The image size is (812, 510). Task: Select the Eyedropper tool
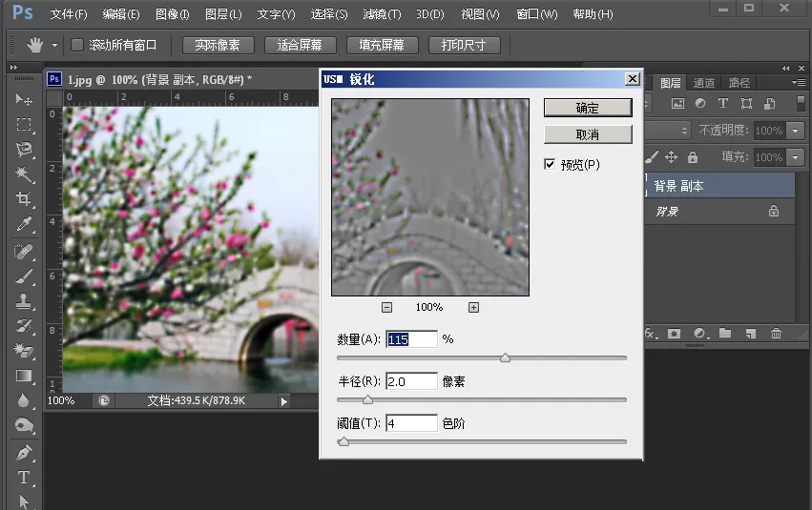point(23,224)
